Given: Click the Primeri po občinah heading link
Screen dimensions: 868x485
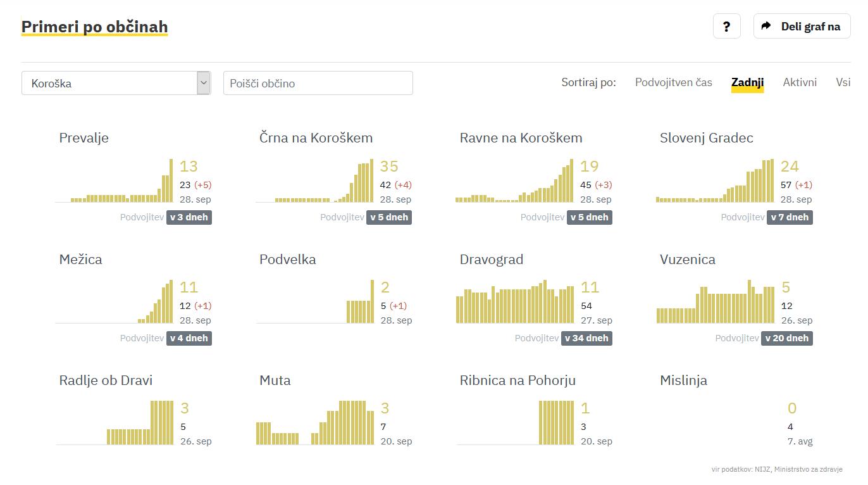Looking at the screenshot, I should click(94, 27).
